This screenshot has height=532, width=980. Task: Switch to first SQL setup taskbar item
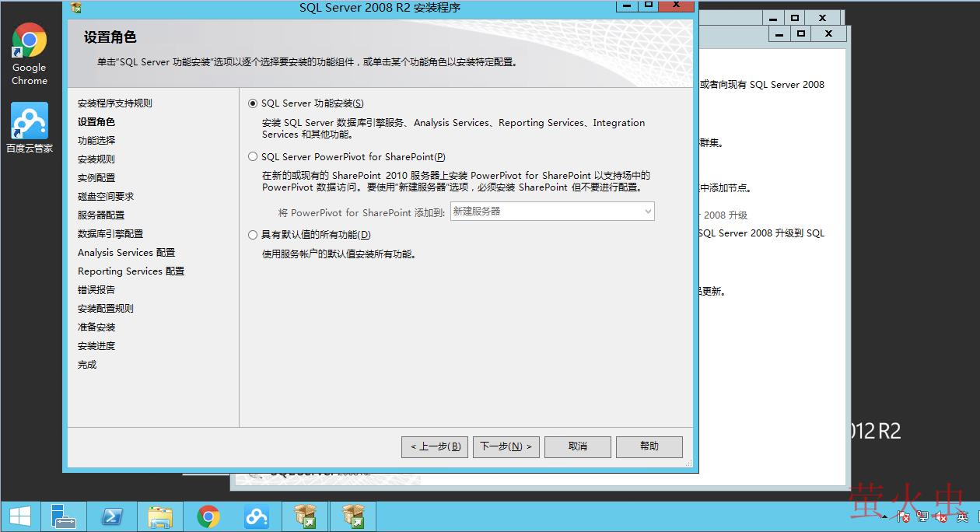[305, 516]
